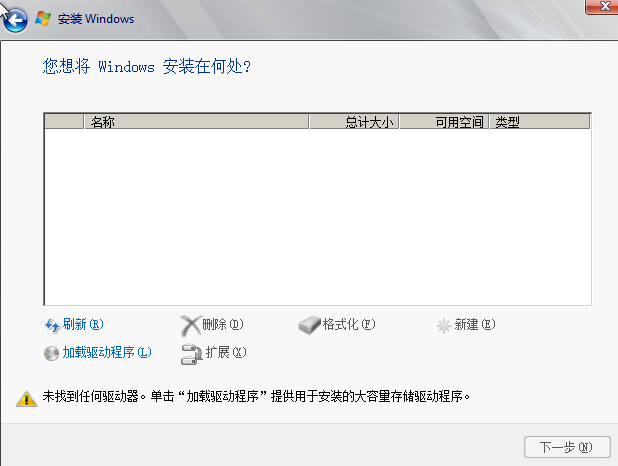
Task: Click the extend partition icon
Action: click(x=190, y=353)
